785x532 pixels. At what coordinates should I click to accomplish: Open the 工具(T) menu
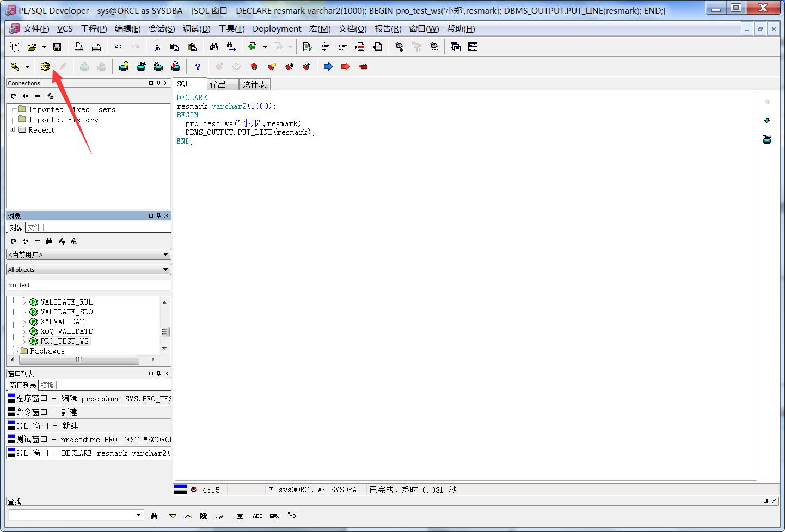point(231,29)
